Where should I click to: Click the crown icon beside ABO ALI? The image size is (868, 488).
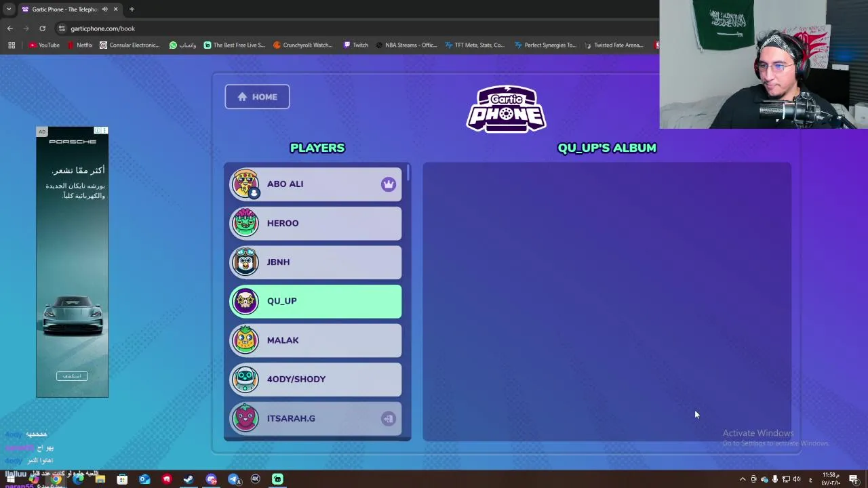pos(388,184)
